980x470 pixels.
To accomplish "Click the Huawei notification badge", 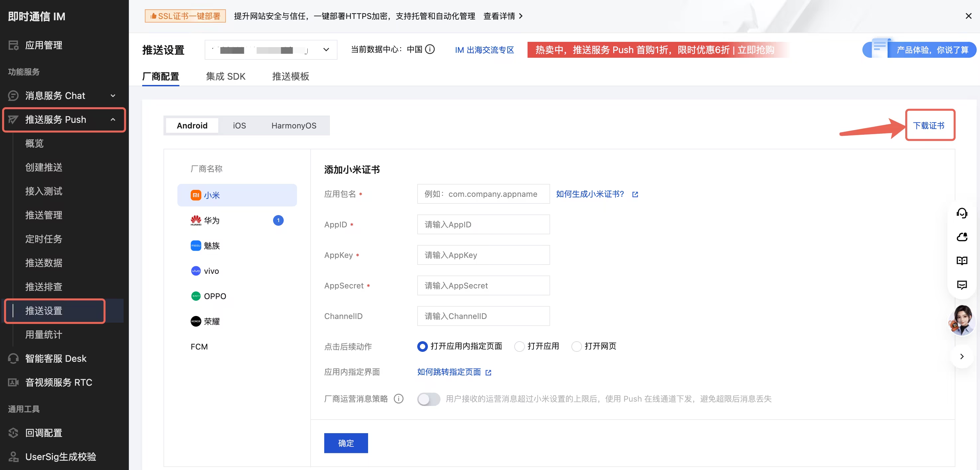I will pos(278,220).
